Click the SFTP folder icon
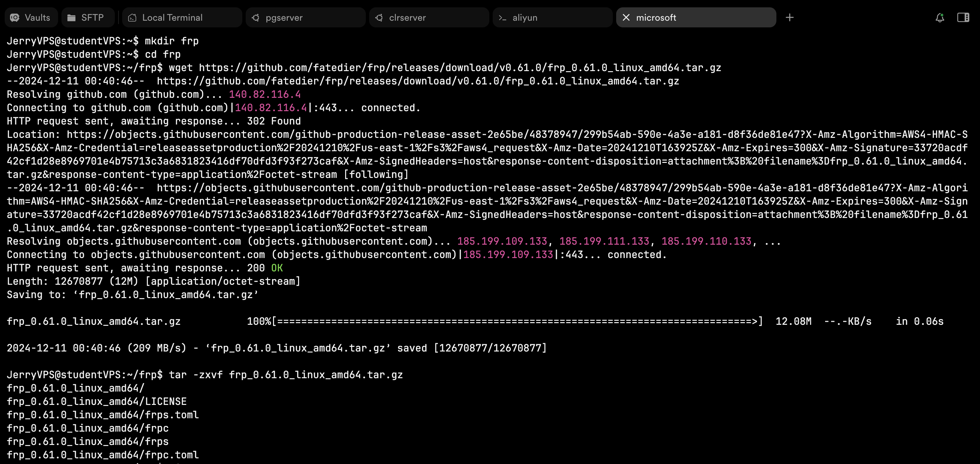The width and height of the screenshot is (980, 464). click(x=71, y=17)
